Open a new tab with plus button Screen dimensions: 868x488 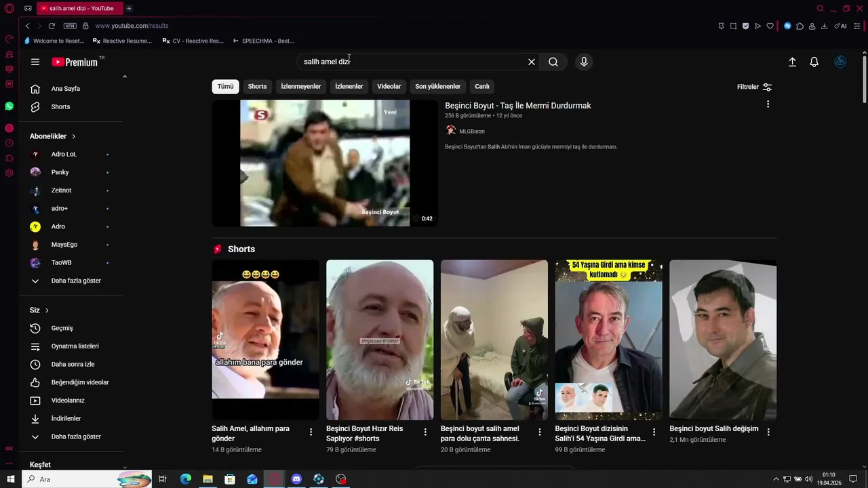coord(129,8)
